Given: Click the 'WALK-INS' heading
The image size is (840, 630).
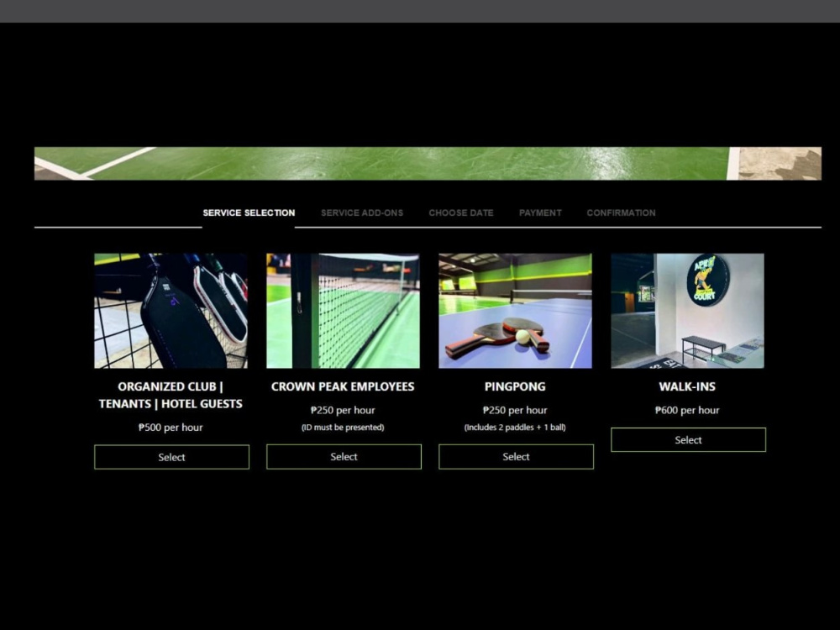Looking at the screenshot, I should (687, 386).
